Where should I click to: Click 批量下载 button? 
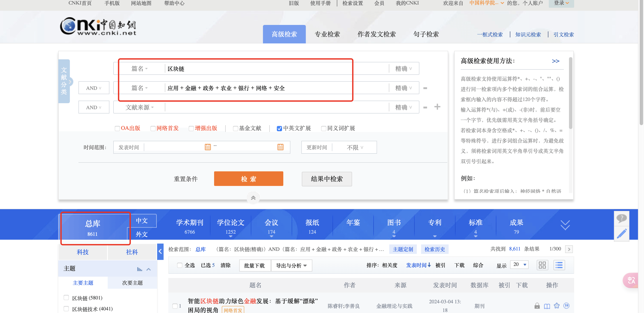click(255, 265)
